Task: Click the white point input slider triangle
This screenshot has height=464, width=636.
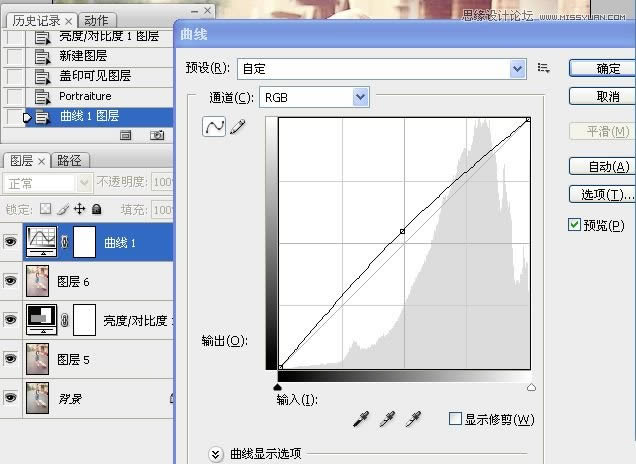Action: click(x=531, y=386)
